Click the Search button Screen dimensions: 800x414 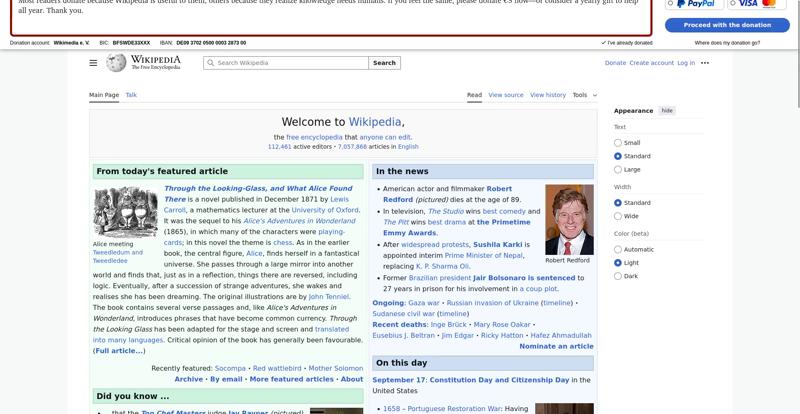coord(384,63)
